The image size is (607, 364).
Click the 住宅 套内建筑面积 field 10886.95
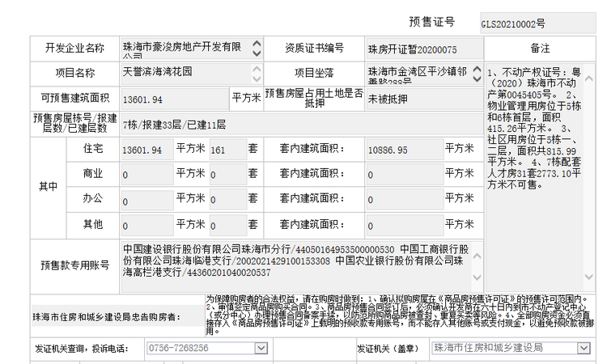405,150
